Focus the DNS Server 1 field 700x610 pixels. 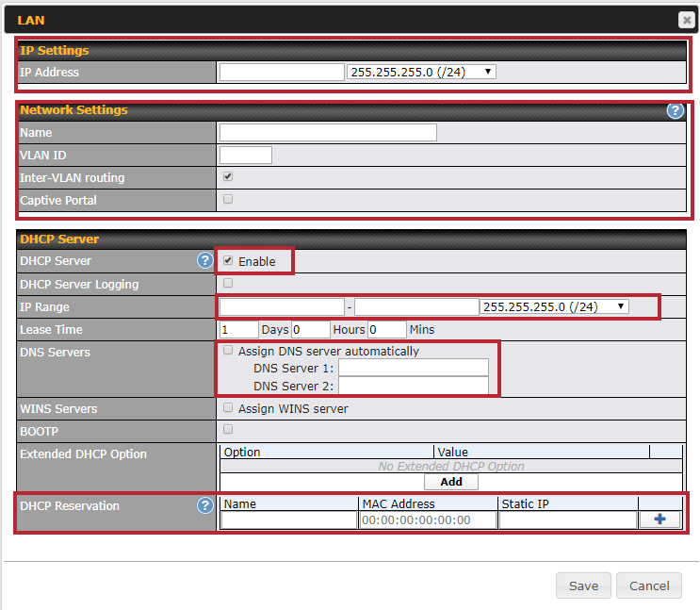tap(414, 368)
